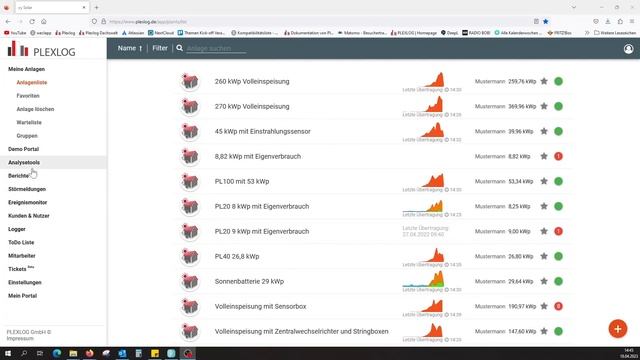640x360 pixels.
Task: Open plant PL40 26,8 kWp
Action: pyautogui.click(x=237, y=256)
